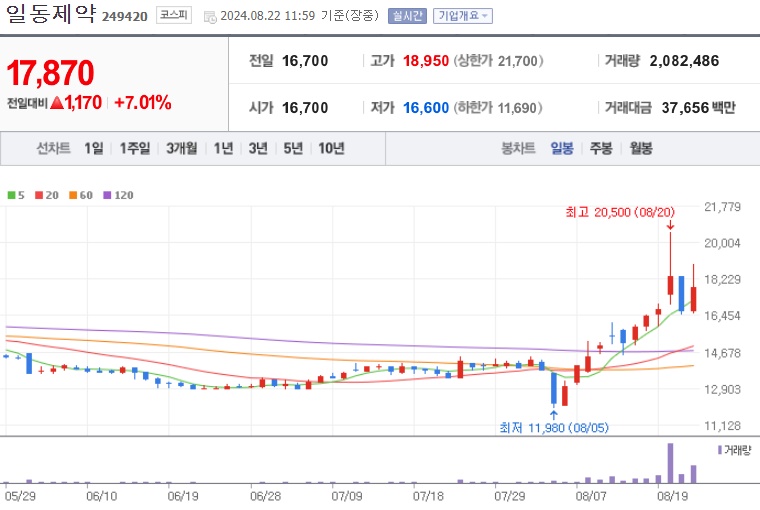Click the 21,779 price axis label
The width and height of the screenshot is (760, 510).
tap(722, 207)
